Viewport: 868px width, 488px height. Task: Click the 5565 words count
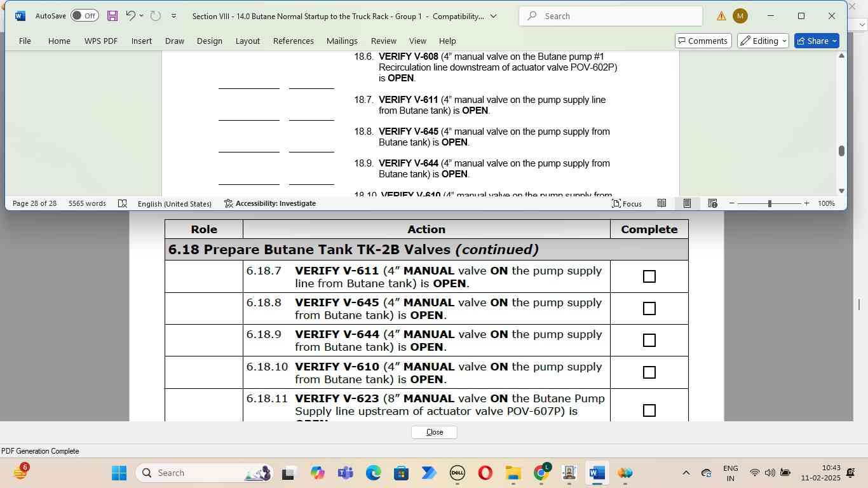coord(87,203)
